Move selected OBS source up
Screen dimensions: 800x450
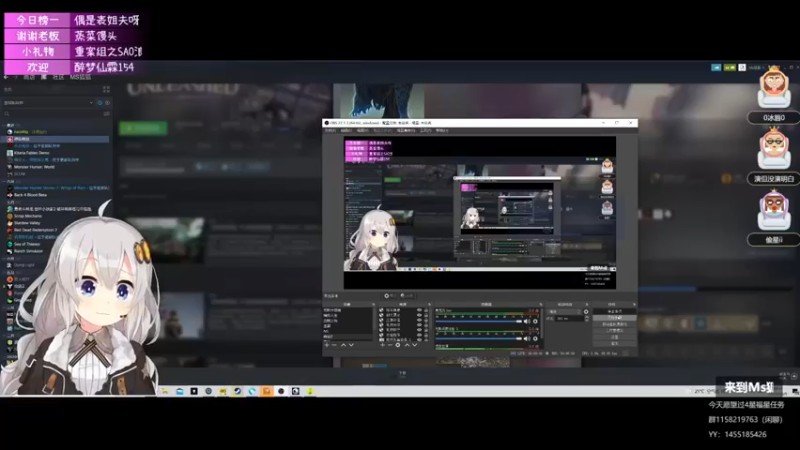tap(407, 345)
